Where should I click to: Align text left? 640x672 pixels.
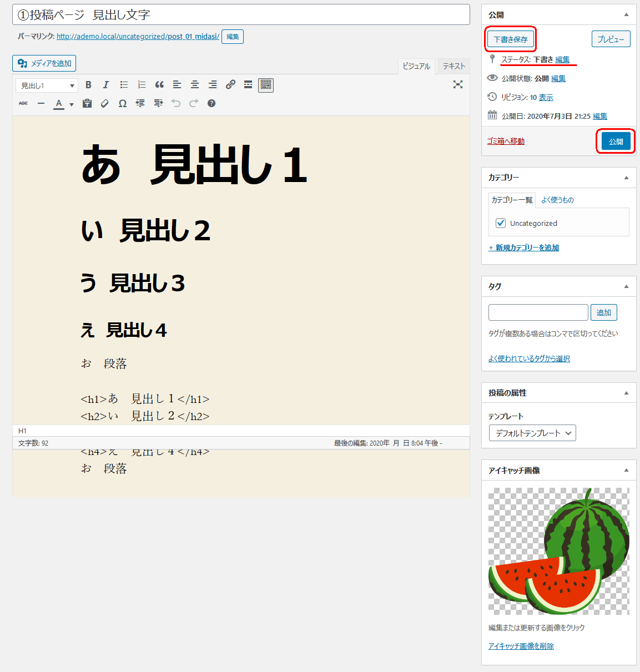pyautogui.click(x=177, y=85)
